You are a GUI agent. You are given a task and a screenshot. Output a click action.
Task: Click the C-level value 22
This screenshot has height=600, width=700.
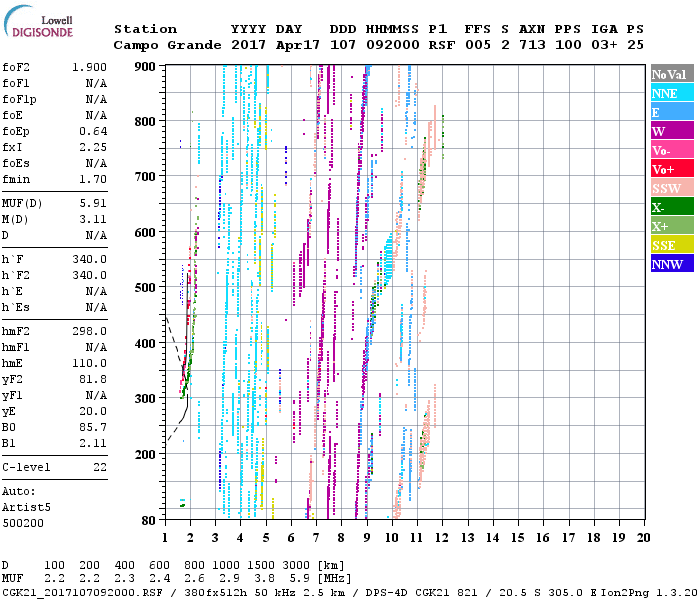(100, 467)
